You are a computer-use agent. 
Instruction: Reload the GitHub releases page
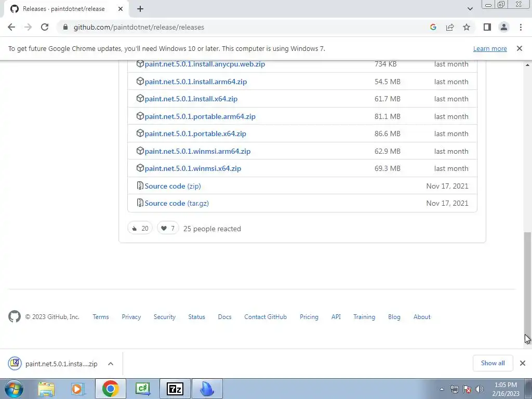(45, 27)
